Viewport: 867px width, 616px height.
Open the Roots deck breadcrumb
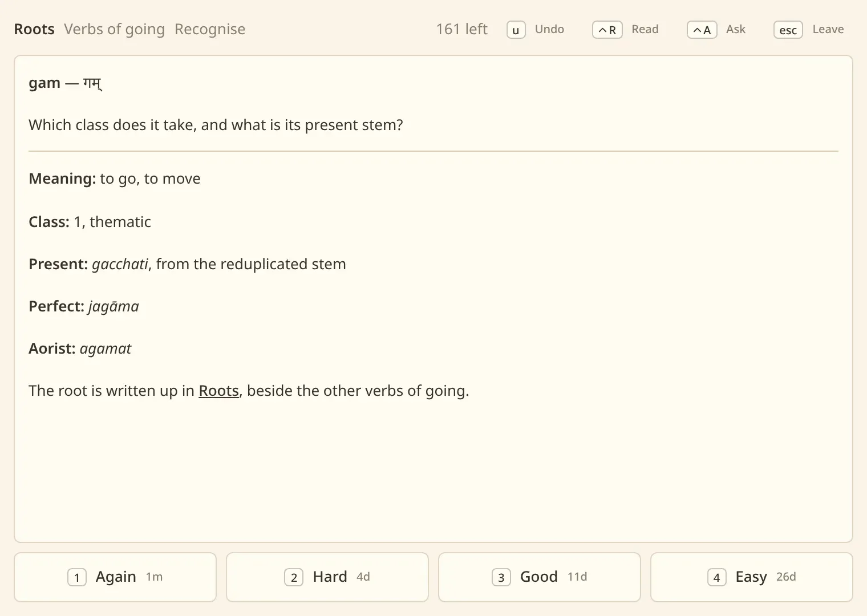click(x=34, y=29)
